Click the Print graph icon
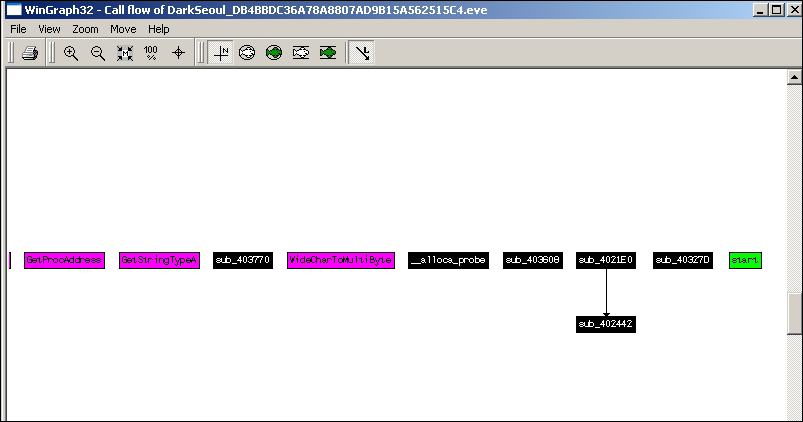The width and height of the screenshot is (803, 422). click(30, 53)
